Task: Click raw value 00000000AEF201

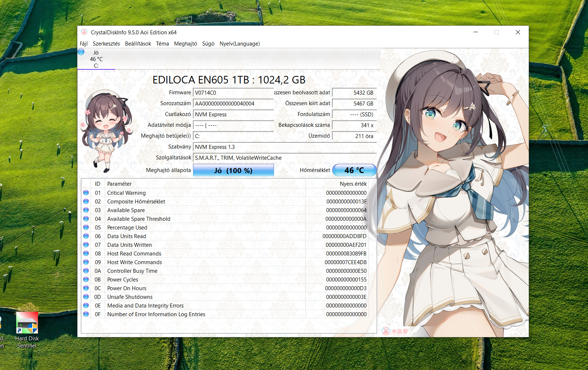Action: [346, 245]
